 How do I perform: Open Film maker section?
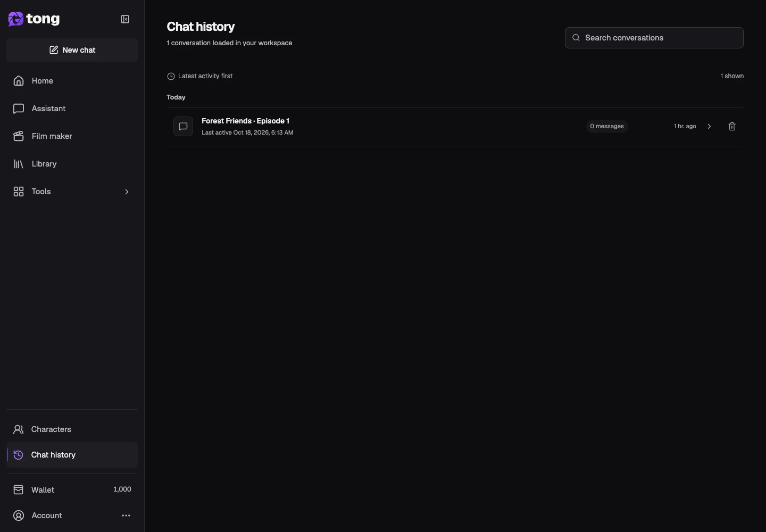pos(72,136)
